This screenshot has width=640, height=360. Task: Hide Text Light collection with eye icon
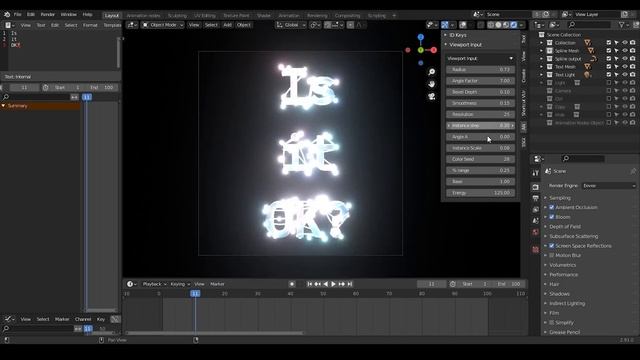click(x=624, y=75)
